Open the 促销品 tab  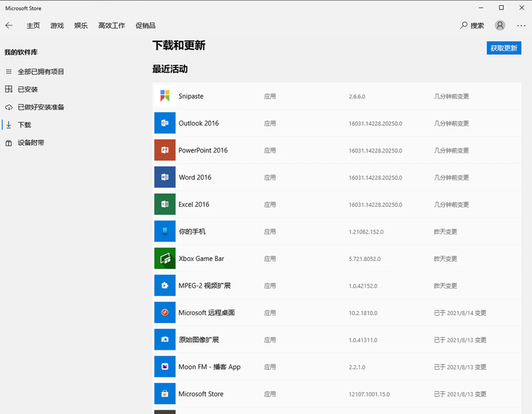coord(146,25)
